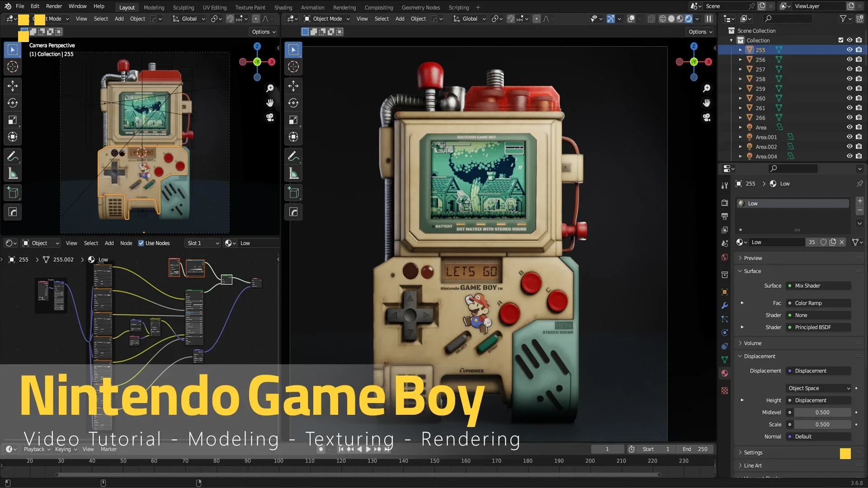Open the Object Space dropdown under Displacement
The image size is (868, 488).
click(x=818, y=388)
